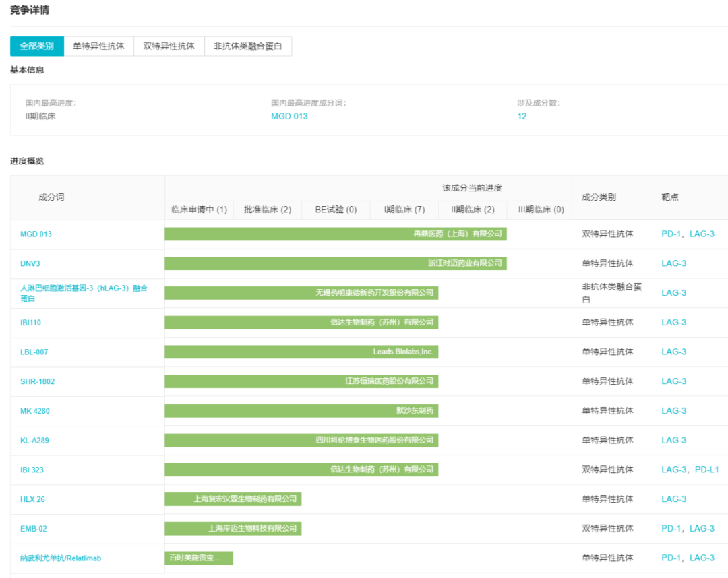
Task: Select the 全部类别 tab
Action: 36,46
